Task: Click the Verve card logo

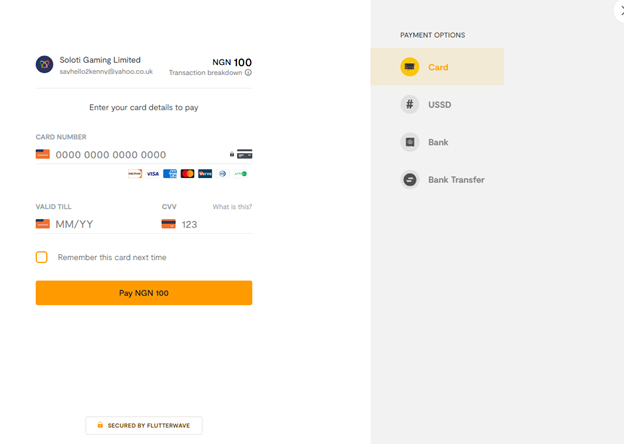Action: [x=205, y=174]
